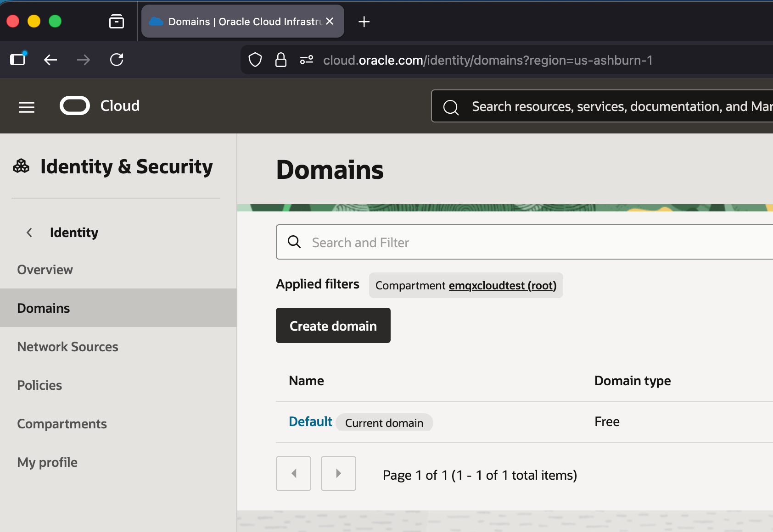Viewport: 773px width, 532px height.
Task: Open Compartments in the sidebar
Action: tap(62, 424)
